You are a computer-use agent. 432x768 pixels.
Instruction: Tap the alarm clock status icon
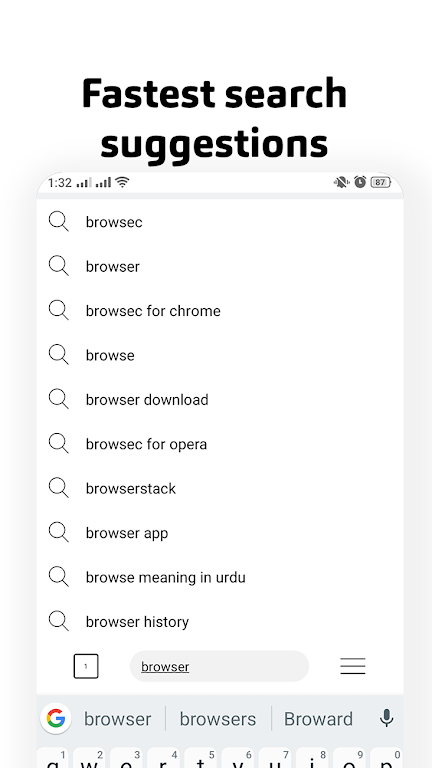click(360, 182)
